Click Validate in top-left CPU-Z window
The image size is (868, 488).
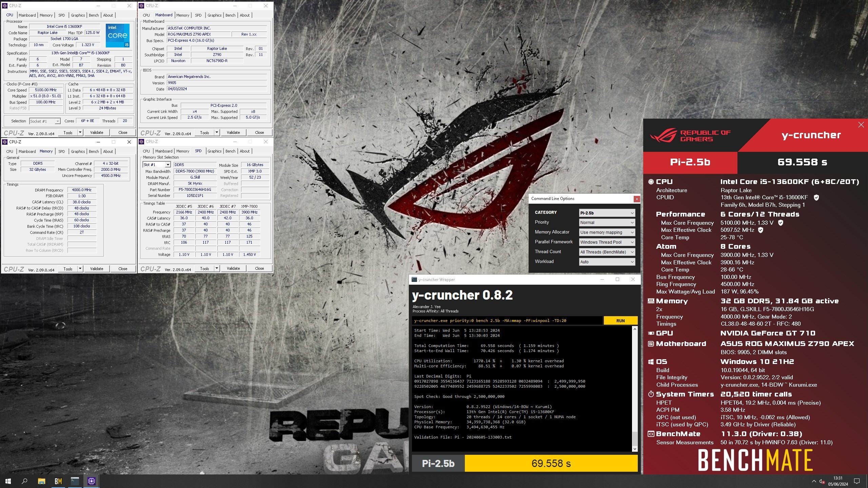[x=97, y=133]
